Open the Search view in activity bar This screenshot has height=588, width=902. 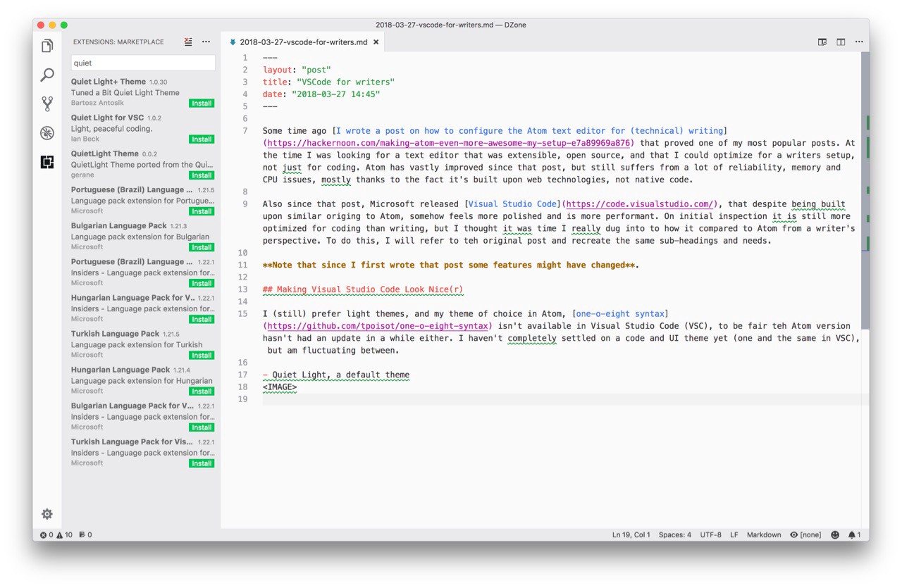(47, 75)
